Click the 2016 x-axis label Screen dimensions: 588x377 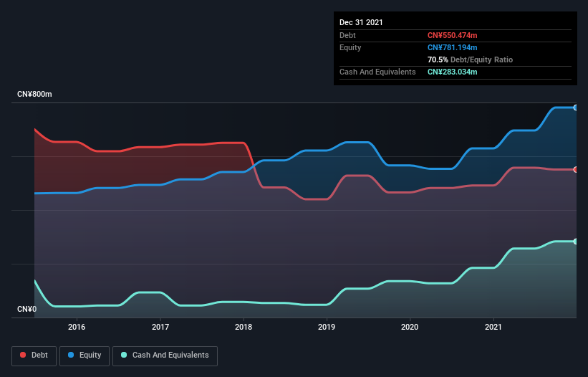point(77,327)
